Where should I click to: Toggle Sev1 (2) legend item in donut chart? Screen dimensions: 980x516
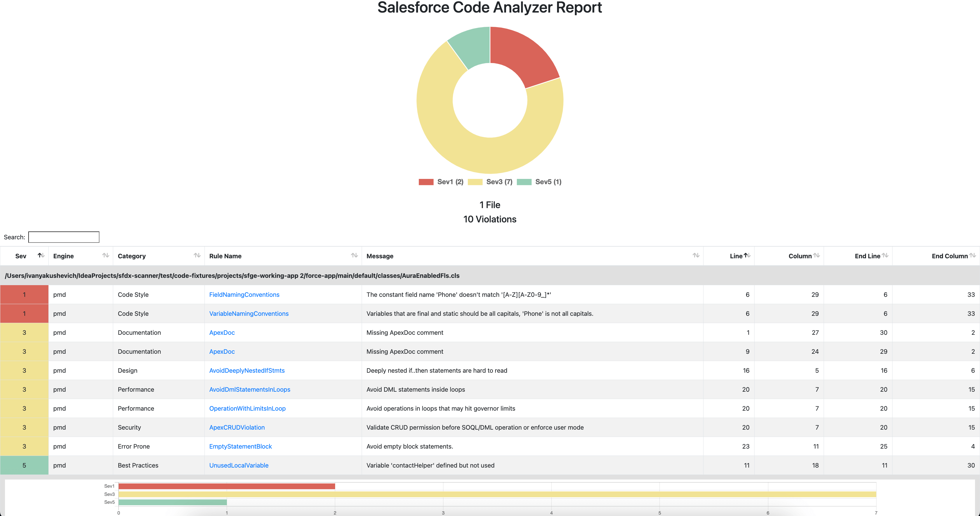coord(441,182)
